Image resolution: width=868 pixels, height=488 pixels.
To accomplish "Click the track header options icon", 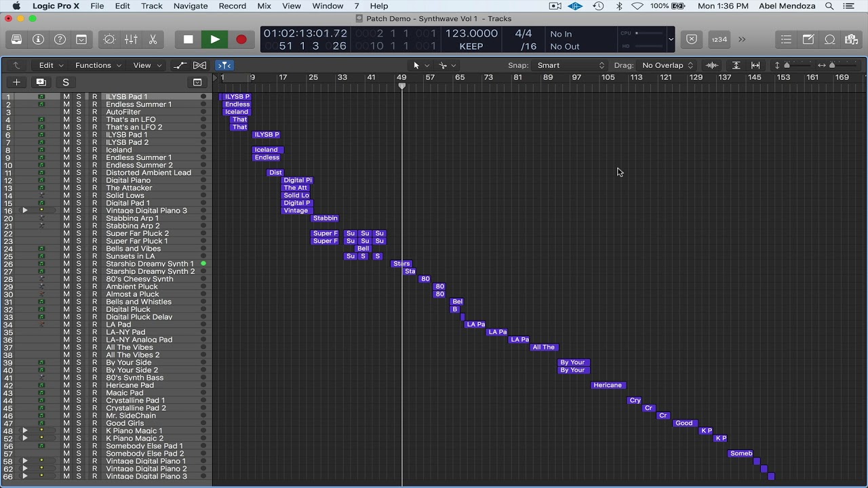I will pyautogui.click(x=197, y=82).
